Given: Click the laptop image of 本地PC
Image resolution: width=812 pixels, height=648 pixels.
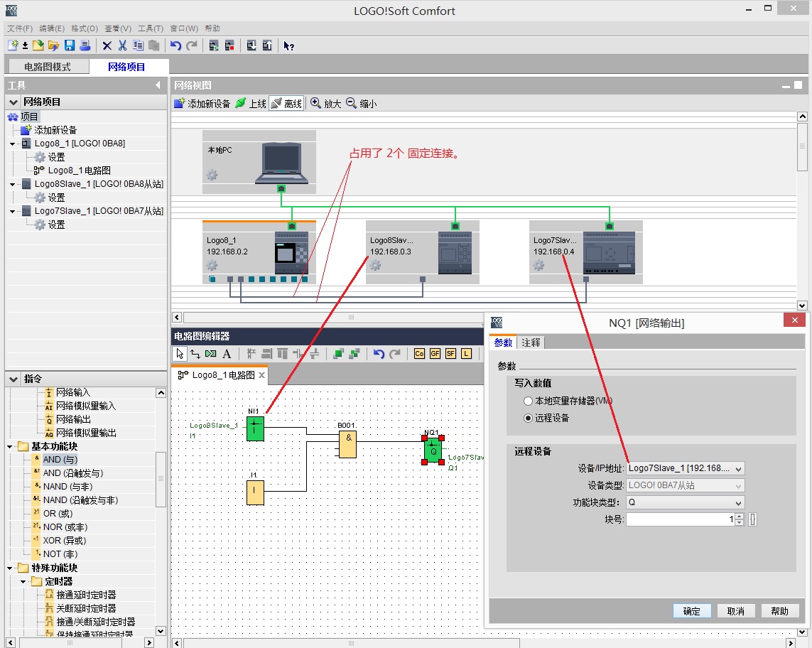Looking at the screenshot, I should click(x=282, y=163).
